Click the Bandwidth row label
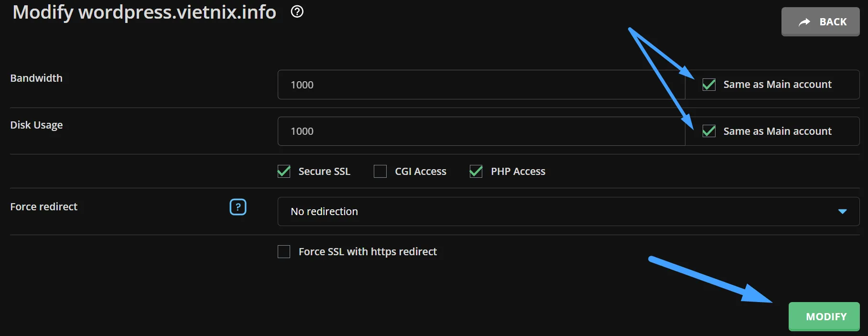Image resolution: width=868 pixels, height=336 pixels. click(36, 78)
